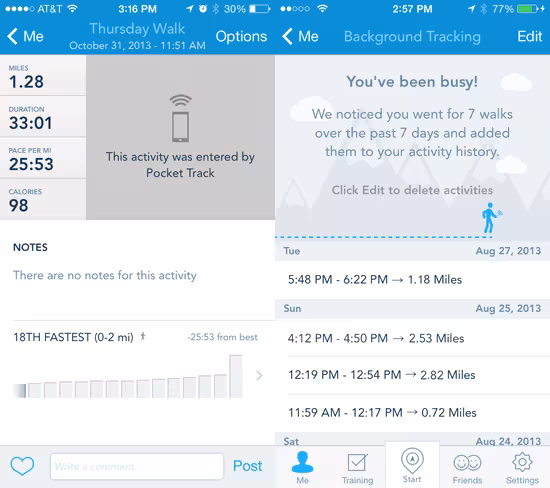Select the 4:12 PM - 4:50 PM walk
Viewport: 550px width, 488px height.
click(412, 338)
